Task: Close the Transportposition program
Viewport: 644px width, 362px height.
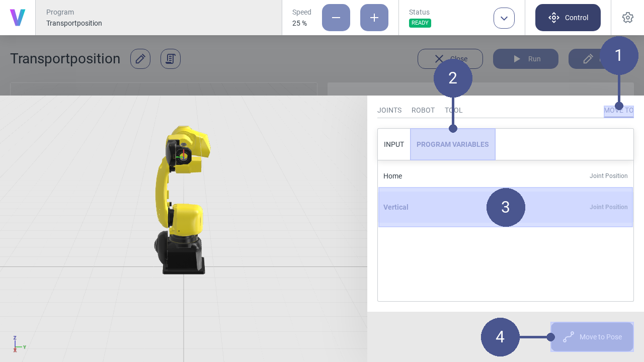Action: click(x=450, y=59)
